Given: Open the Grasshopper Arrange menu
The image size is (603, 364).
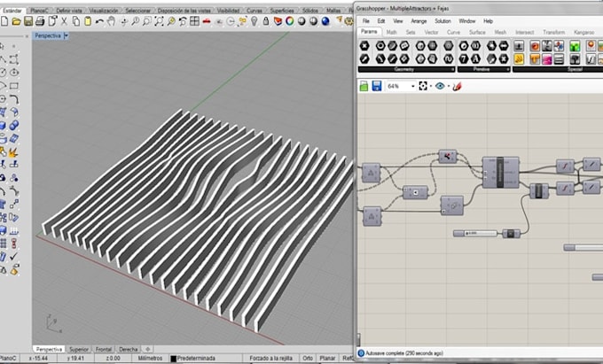Looking at the screenshot, I should pyautogui.click(x=419, y=21).
